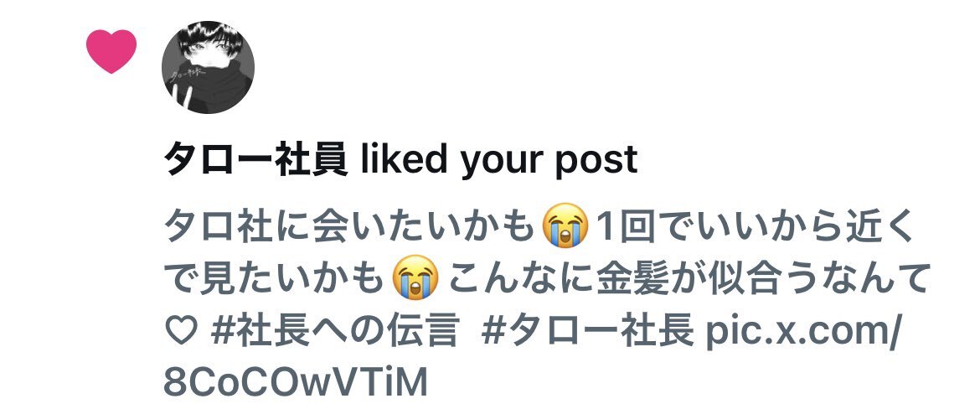Open the 'liked your post' notification text
980x409 pixels.
[x=500, y=160]
